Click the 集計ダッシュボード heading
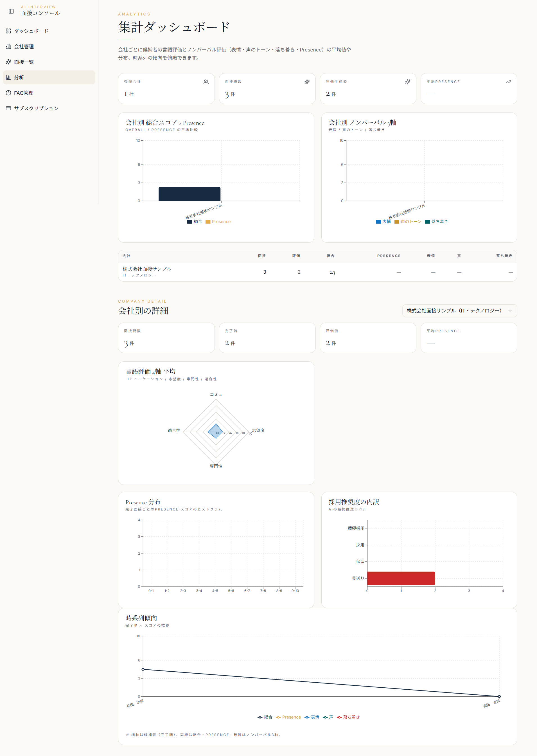 pyautogui.click(x=174, y=27)
